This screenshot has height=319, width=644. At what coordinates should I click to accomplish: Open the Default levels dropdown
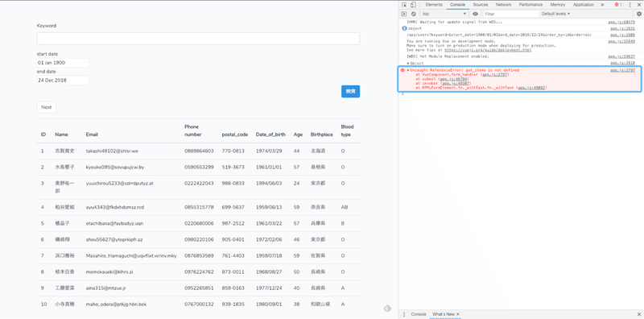(555, 14)
